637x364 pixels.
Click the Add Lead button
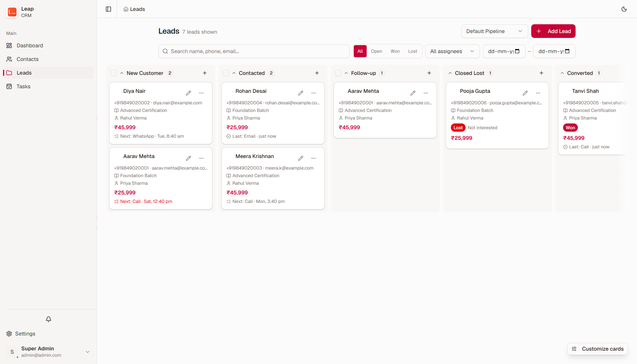pos(553,31)
